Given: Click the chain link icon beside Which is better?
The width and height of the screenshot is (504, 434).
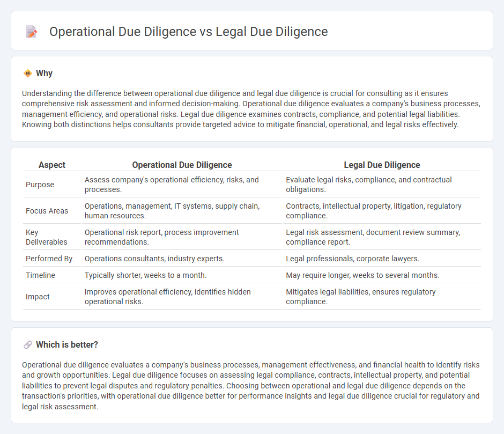Looking at the screenshot, I should coord(28,345).
